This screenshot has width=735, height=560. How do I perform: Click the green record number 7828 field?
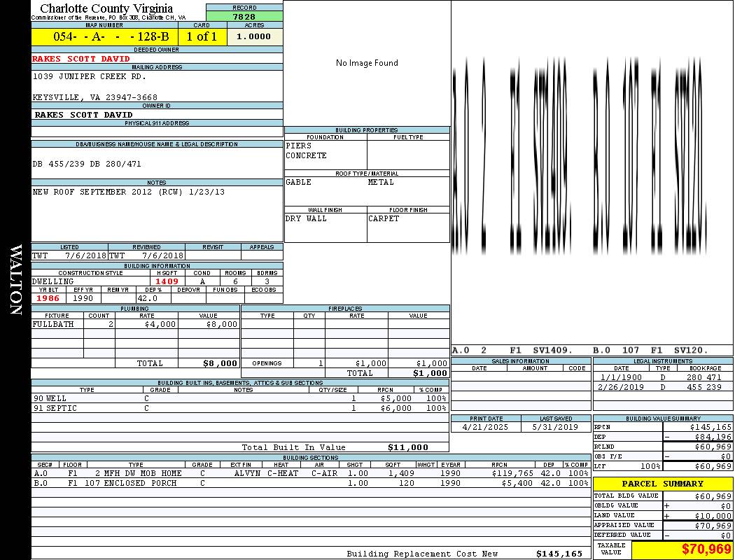click(244, 17)
